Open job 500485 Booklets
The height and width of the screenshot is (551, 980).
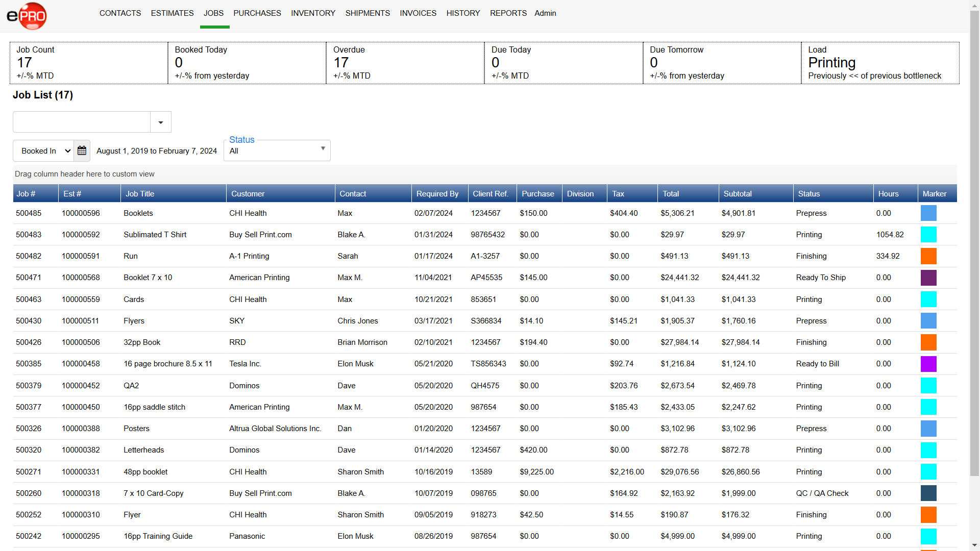click(x=138, y=213)
